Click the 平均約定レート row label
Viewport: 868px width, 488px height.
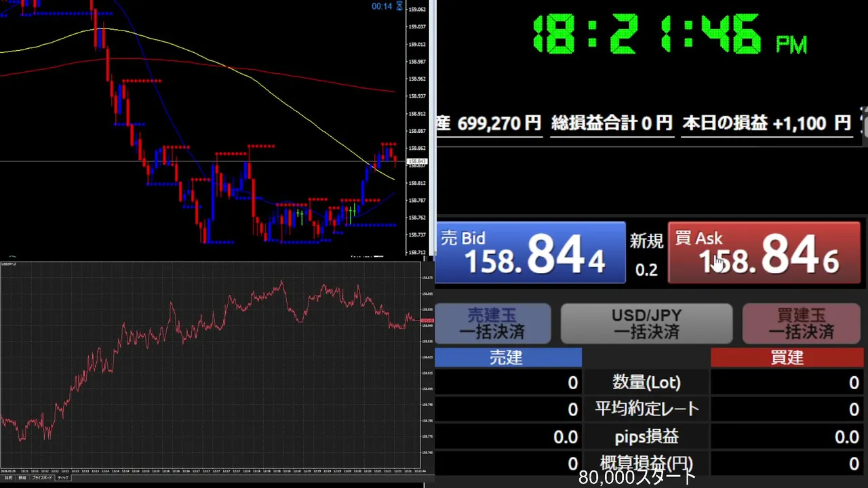[646, 409]
